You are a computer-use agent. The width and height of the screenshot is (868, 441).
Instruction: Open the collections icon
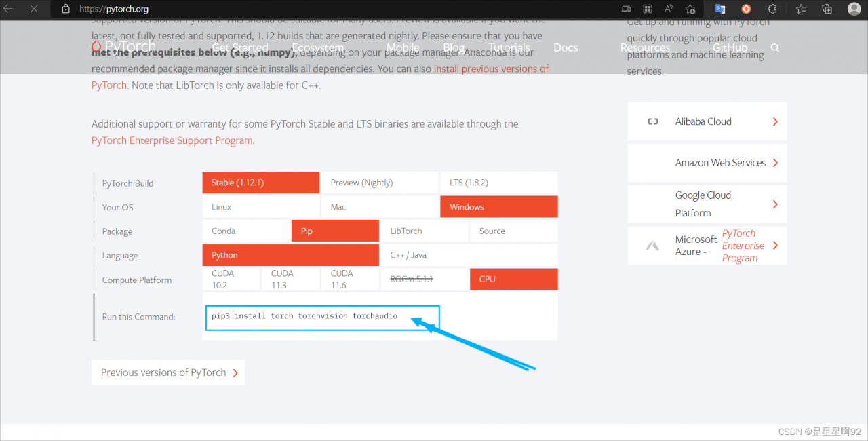827,9
